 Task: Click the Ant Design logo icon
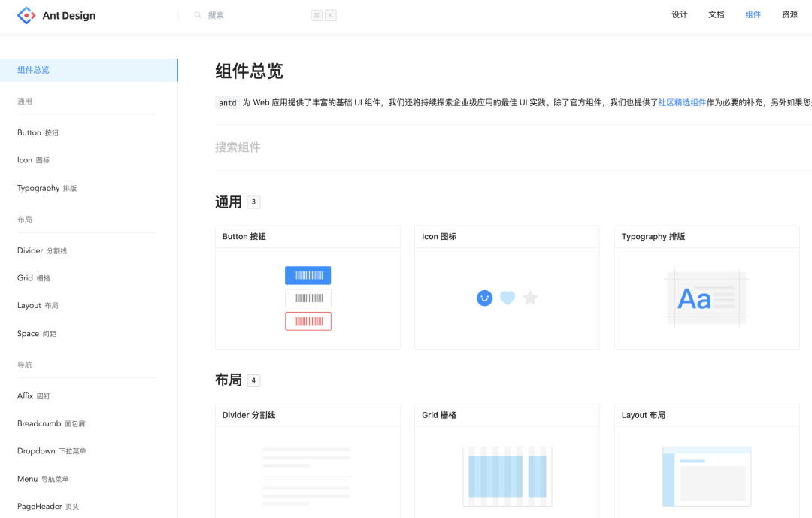(26, 15)
